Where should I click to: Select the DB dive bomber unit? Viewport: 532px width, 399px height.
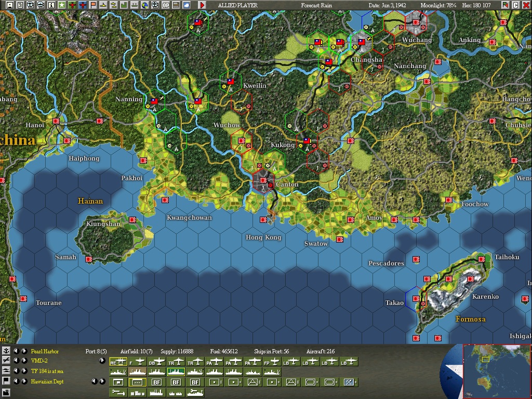(156, 362)
